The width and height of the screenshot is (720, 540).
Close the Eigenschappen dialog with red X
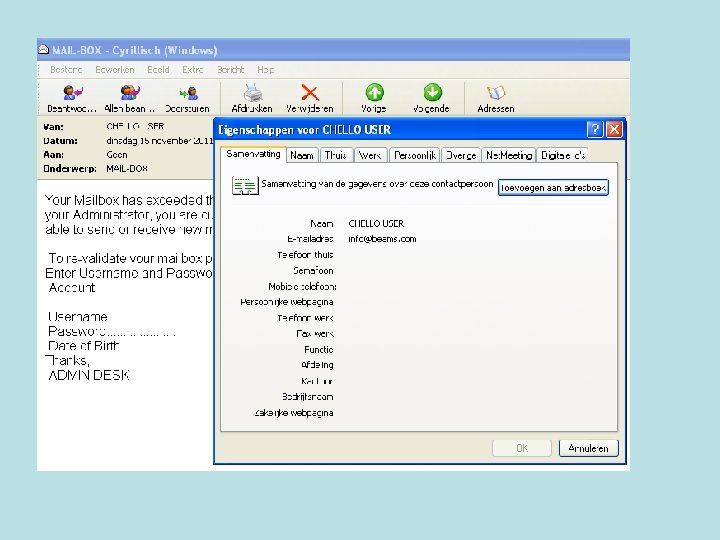pyautogui.click(x=614, y=129)
